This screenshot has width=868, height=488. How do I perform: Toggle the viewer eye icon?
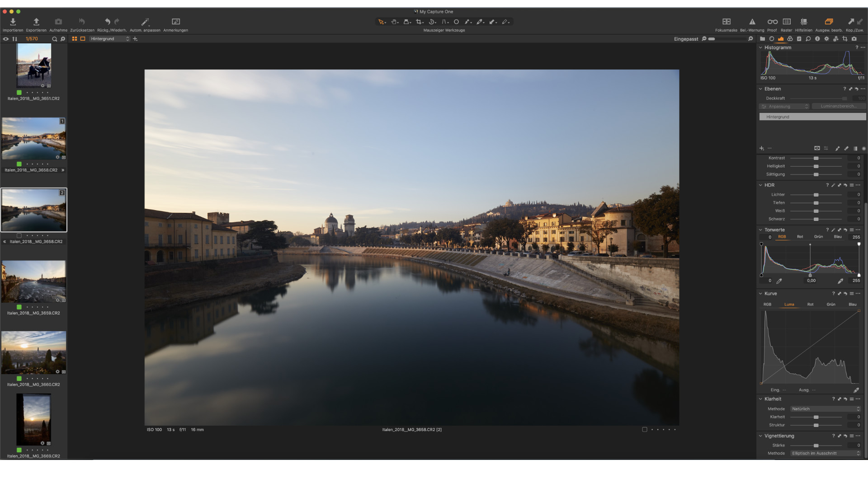coord(6,39)
